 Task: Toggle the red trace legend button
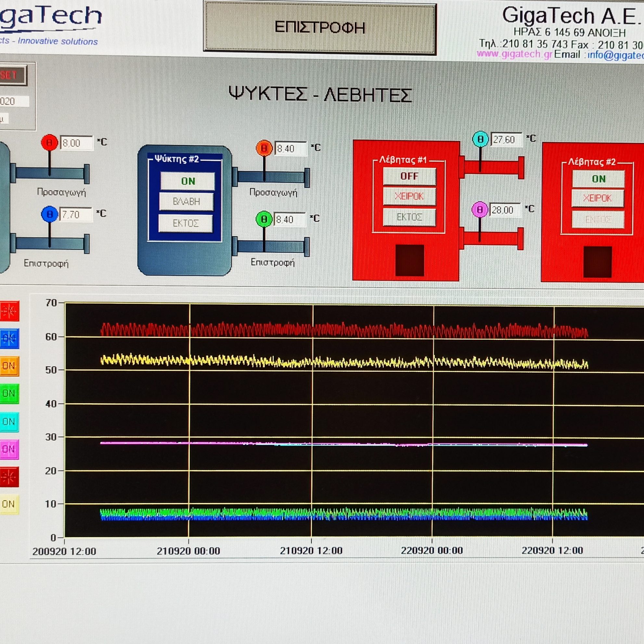pos(9,311)
